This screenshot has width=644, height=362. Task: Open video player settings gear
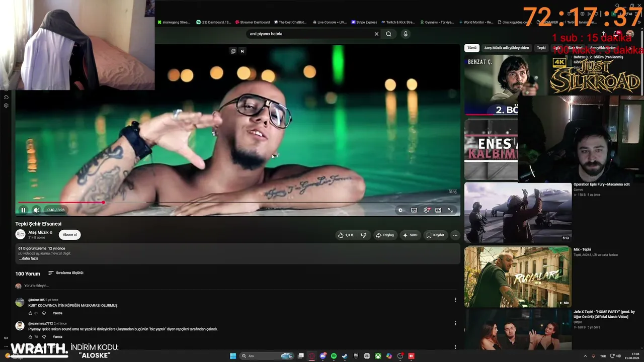[x=426, y=210]
